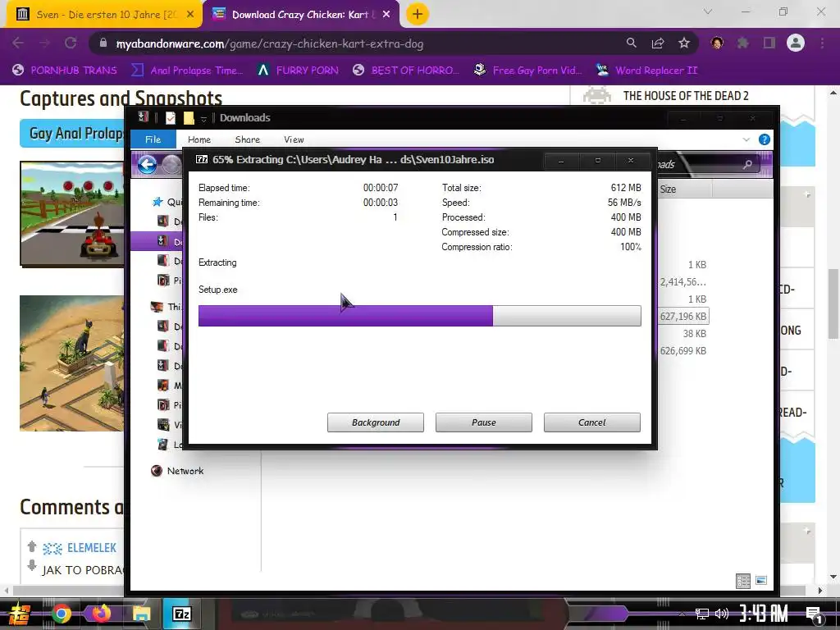The image size is (840, 630).
Task: Reload the page in Chrome
Action: coord(71,43)
